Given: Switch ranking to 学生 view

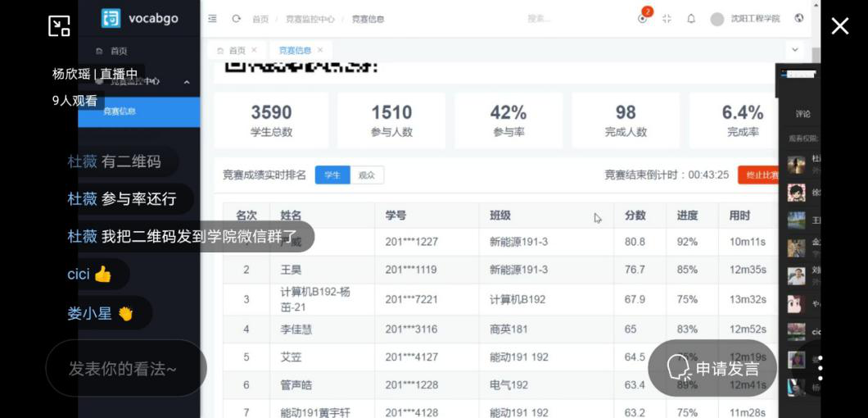Looking at the screenshot, I should [332, 175].
